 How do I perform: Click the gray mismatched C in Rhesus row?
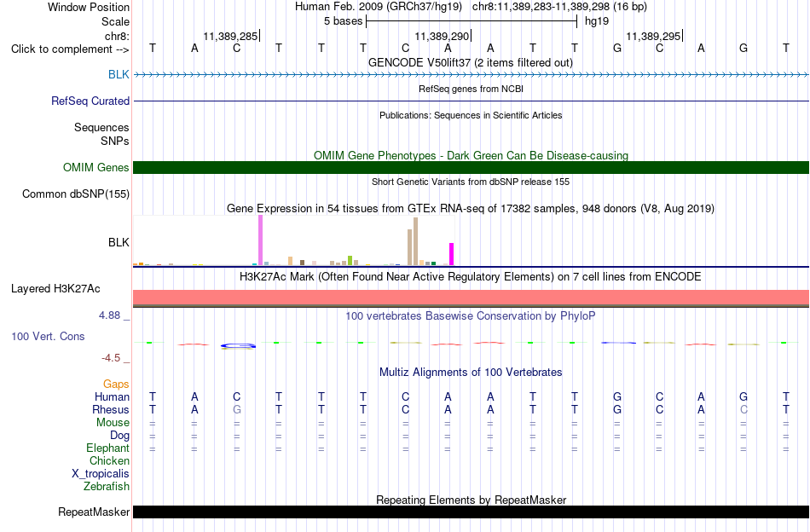coord(743,409)
